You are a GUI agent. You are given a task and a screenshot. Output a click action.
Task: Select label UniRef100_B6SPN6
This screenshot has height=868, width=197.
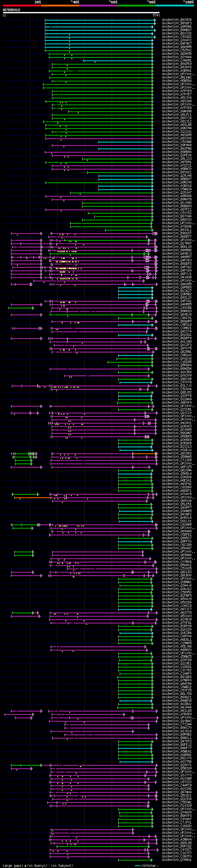(x=177, y=148)
